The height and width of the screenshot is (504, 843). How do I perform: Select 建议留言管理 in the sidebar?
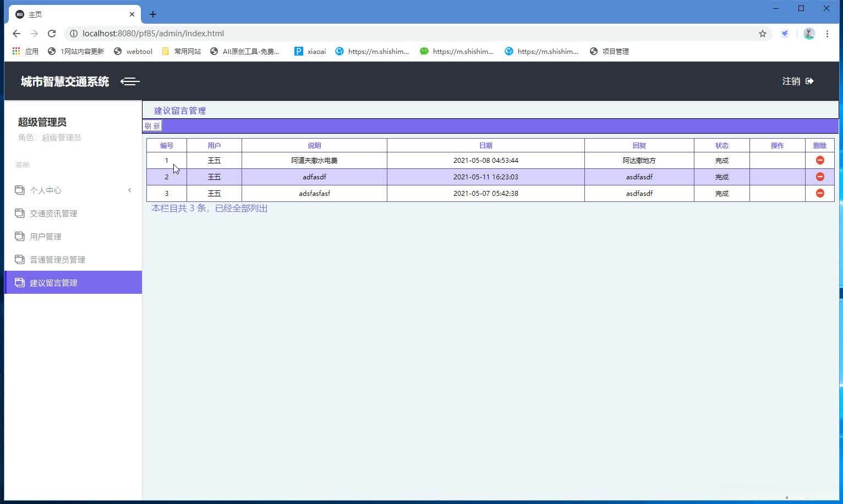(73, 282)
